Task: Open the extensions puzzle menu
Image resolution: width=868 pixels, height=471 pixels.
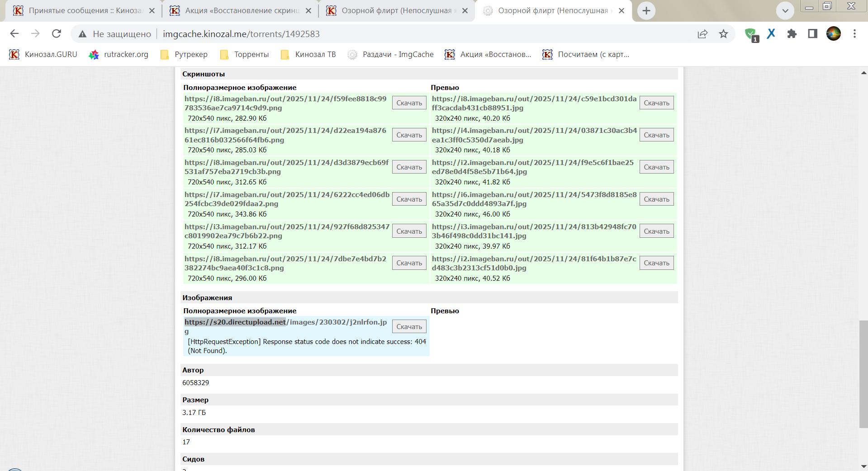Action: pyautogui.click(x=792, y=34)
